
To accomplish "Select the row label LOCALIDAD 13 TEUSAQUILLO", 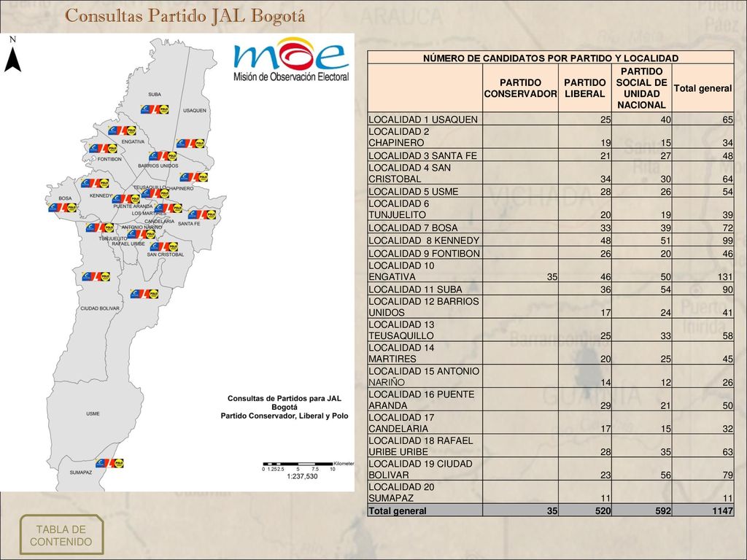I will [x=402, y=330].
